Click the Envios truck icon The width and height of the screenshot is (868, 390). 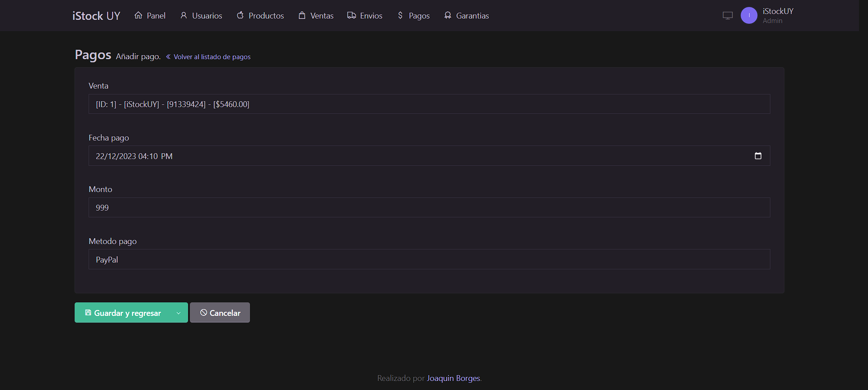coord(351,15)
